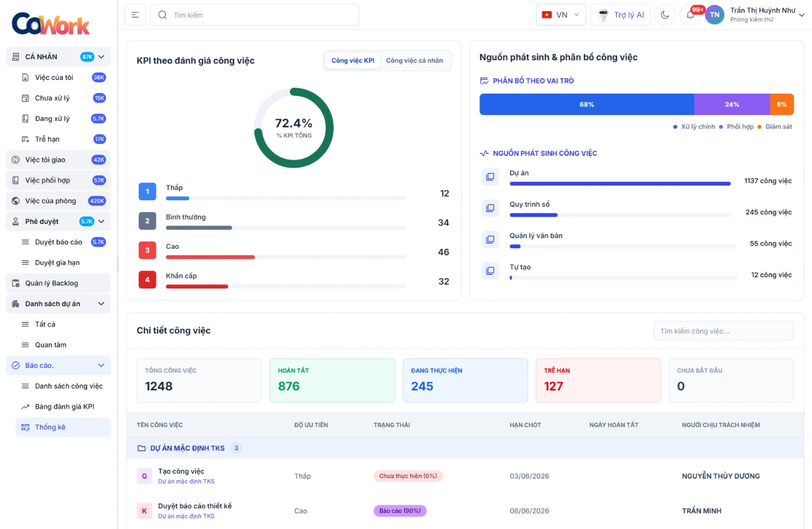Collapse the Phê duyệt section chevron
This screenshot has height=529, width=812.
(x=101, y=222)
